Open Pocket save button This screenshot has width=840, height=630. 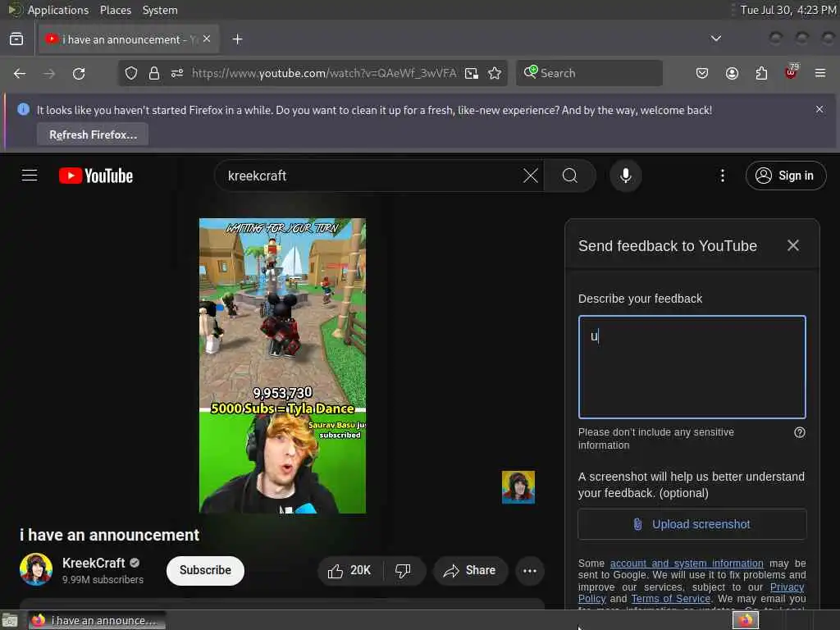coord(702,73)
